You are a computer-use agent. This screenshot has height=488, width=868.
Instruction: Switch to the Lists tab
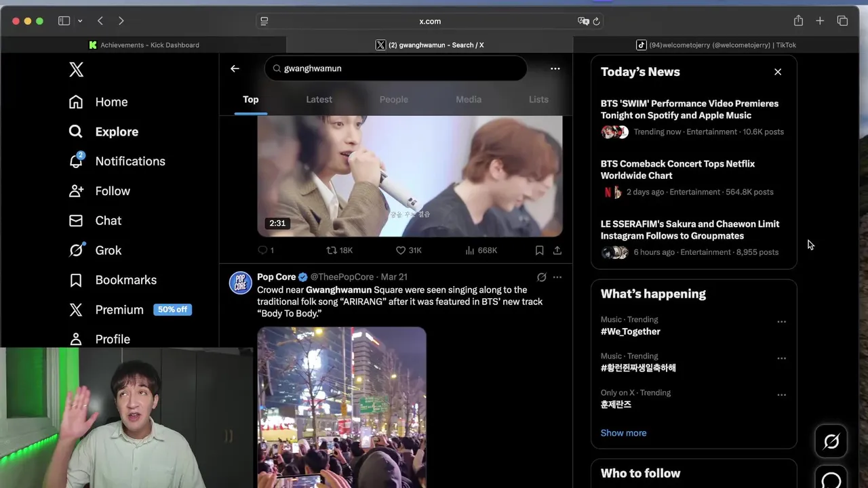(538, 100)
